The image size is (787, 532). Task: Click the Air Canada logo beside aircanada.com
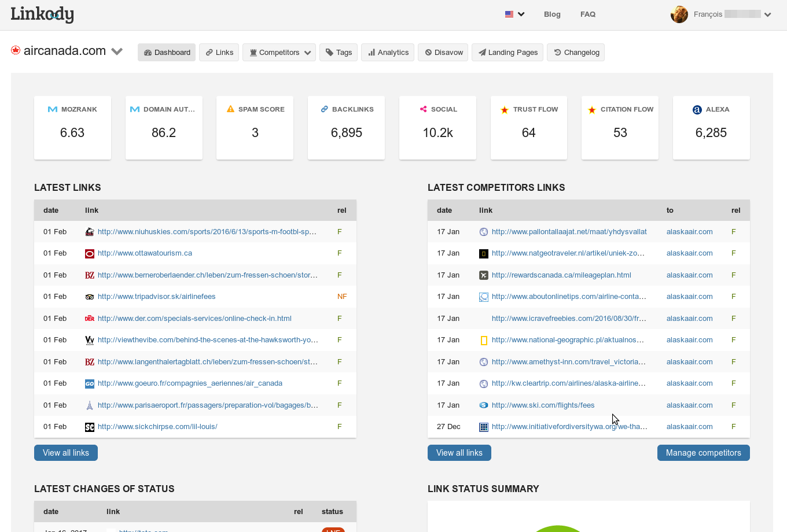pos(15,50)
